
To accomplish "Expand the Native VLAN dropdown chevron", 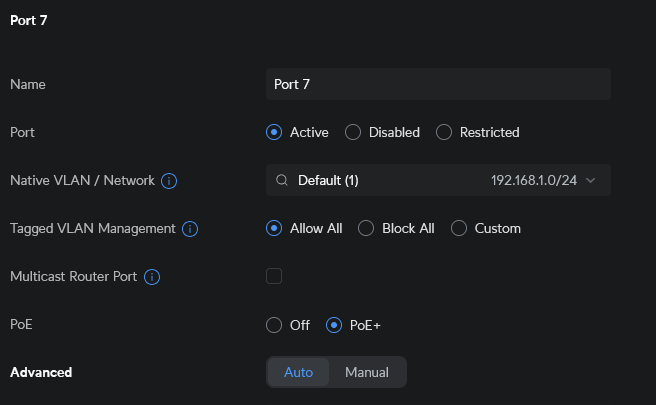I will coord(590,180).
